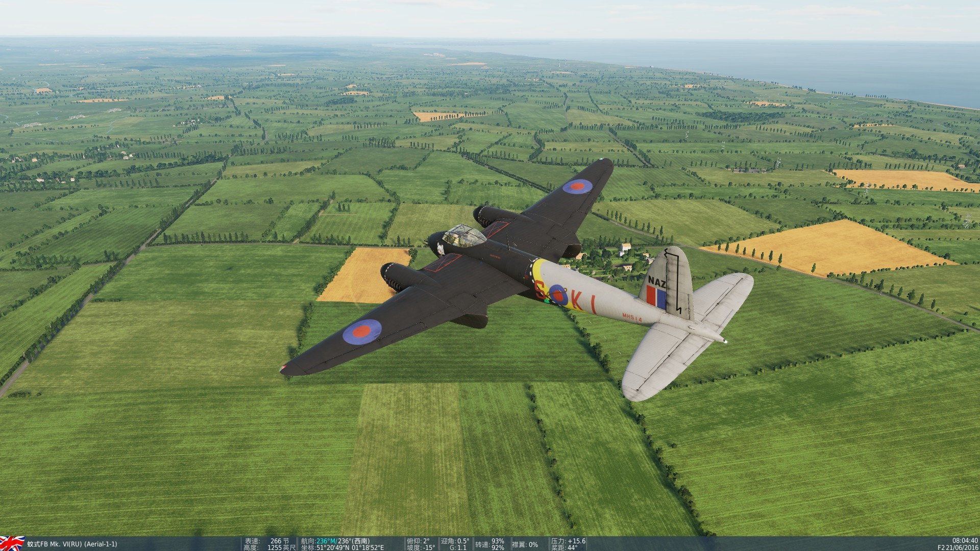Click the flaps 0% indicator
The width and height of the screenshot is (980, 551).
pyautogui.click(x=533, y=545)
